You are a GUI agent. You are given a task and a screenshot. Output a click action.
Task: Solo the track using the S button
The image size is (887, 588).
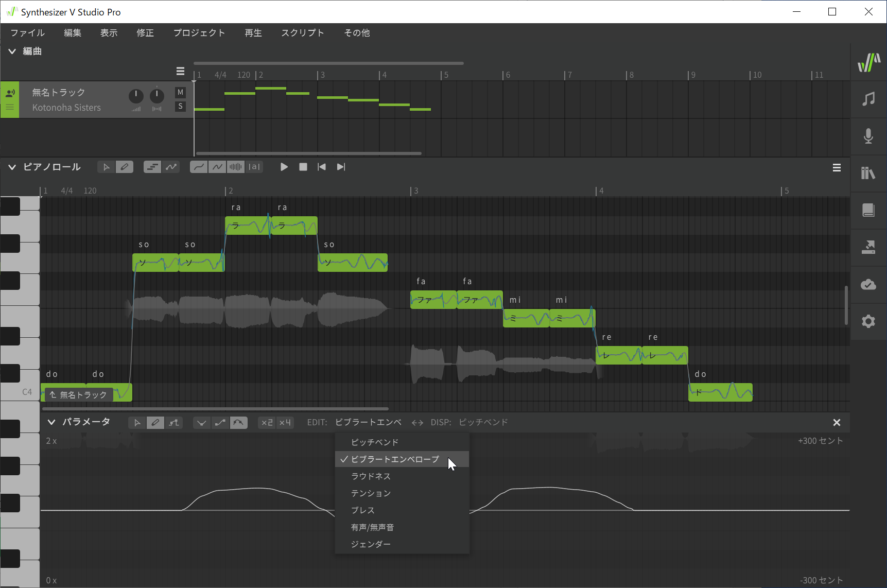pyautogui.click(x=180, y=106)
